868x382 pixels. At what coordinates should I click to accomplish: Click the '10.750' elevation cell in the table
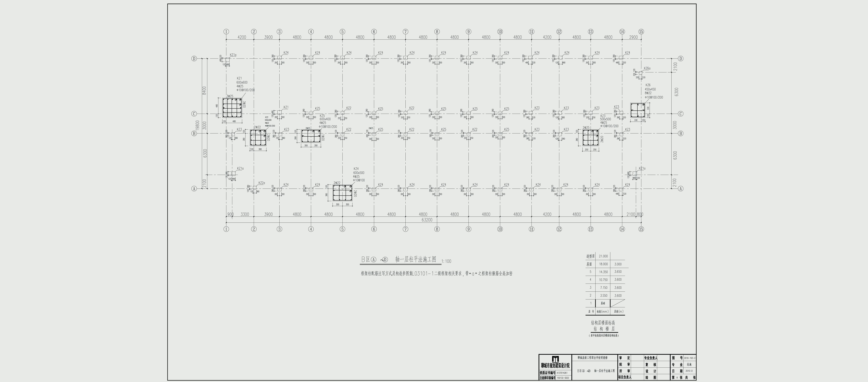point(603,280)
